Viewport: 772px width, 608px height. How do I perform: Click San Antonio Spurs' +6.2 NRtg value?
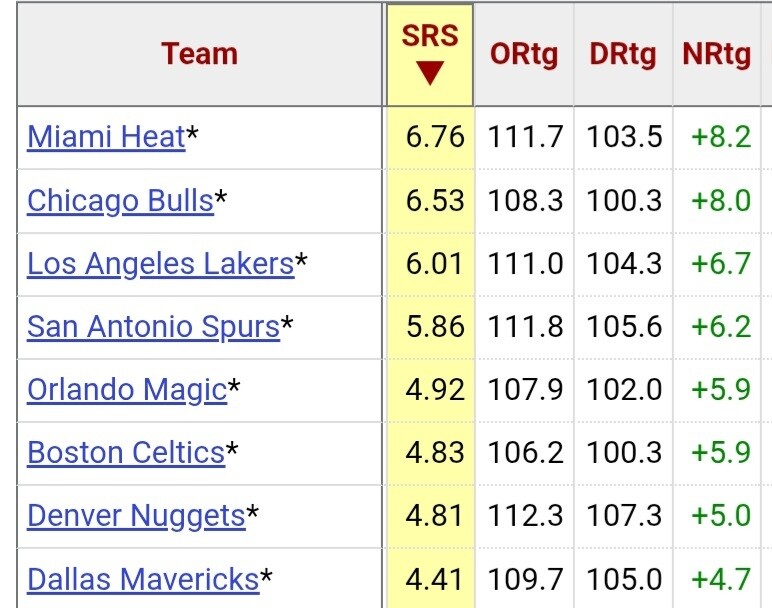720,326
